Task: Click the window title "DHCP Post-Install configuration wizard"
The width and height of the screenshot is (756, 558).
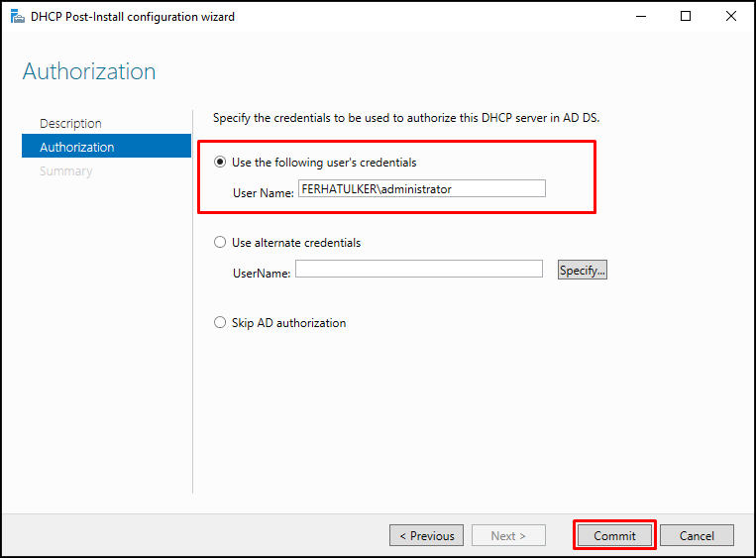Action: (x=133, y=17)
